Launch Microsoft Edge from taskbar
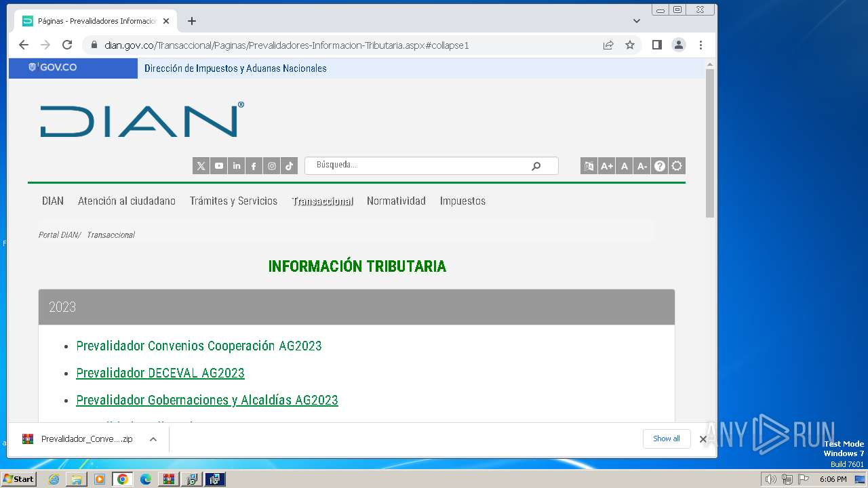 click(x=146, y=479)
